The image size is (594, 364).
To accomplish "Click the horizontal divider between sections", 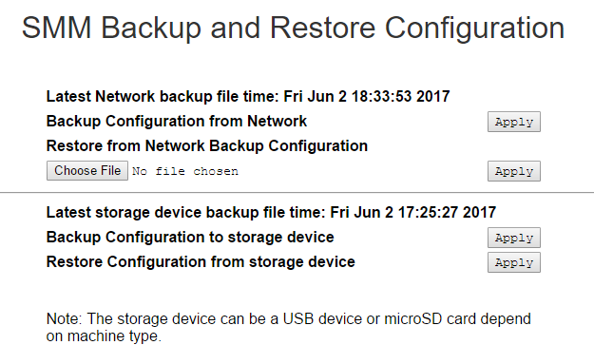I will tap(297, 192).
